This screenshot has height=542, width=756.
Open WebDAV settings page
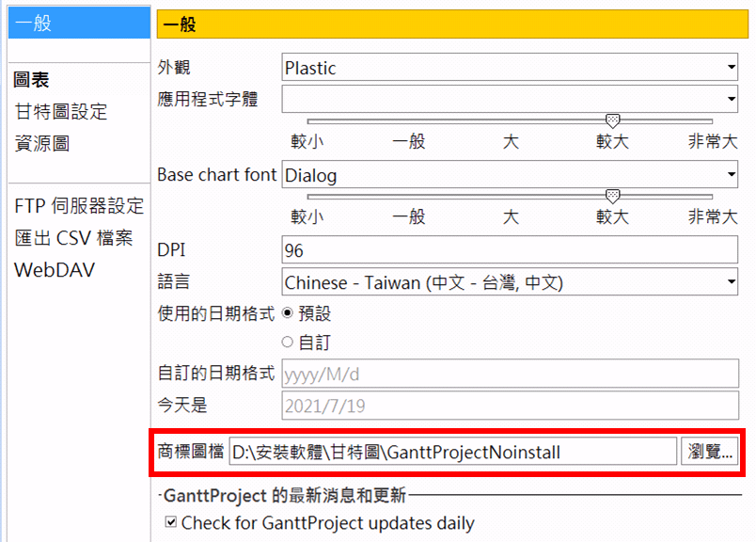coord(55,270)
